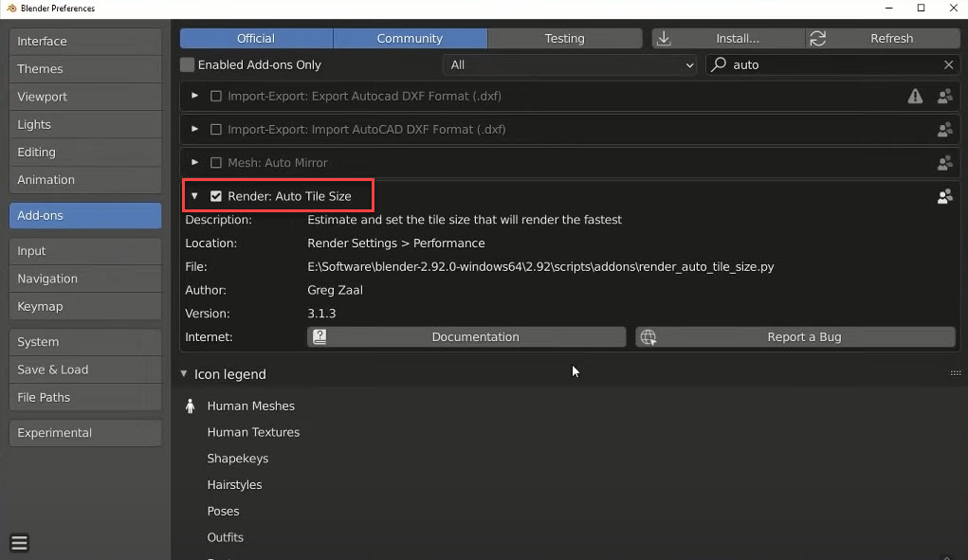Open the Lights preferences section

coord(85,124)
